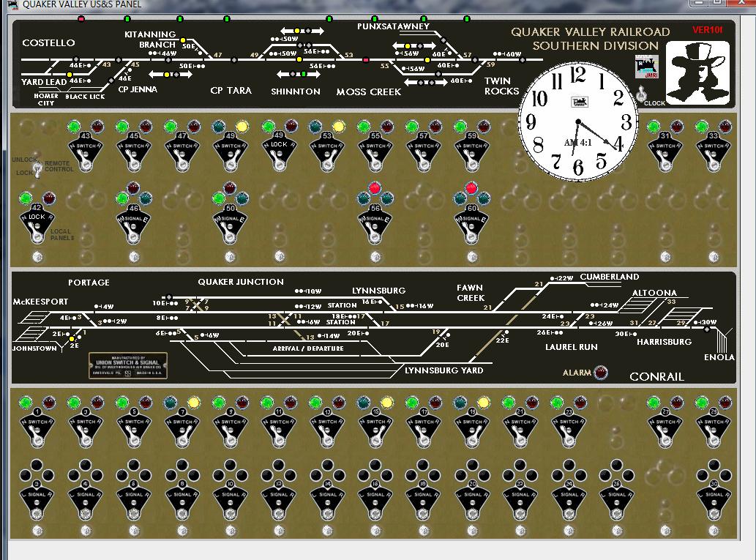Viewport: 756px width, 560px height.
Task: Turn signal lever 10 on lower panel
Action: pos(231,500)
